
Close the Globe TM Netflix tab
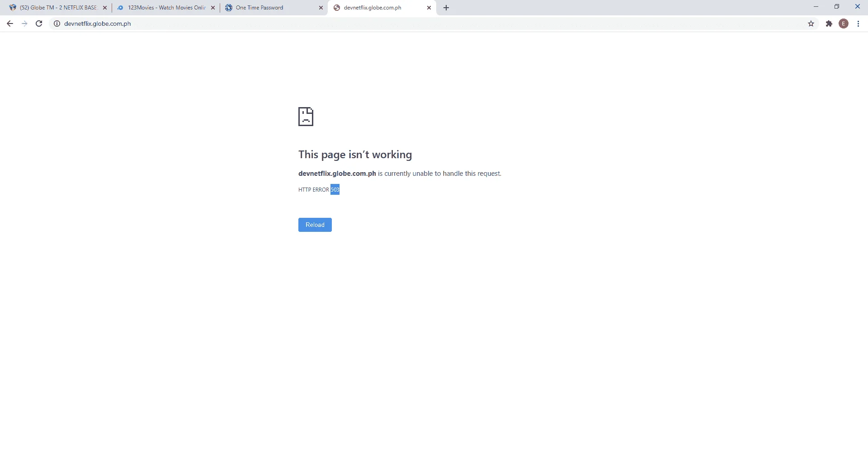pos(105,8)
